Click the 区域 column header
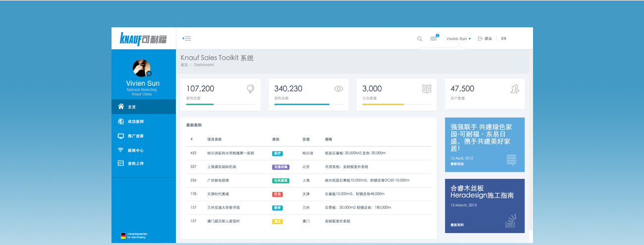This screenshot has height=245, width=644. coord(306,139)
